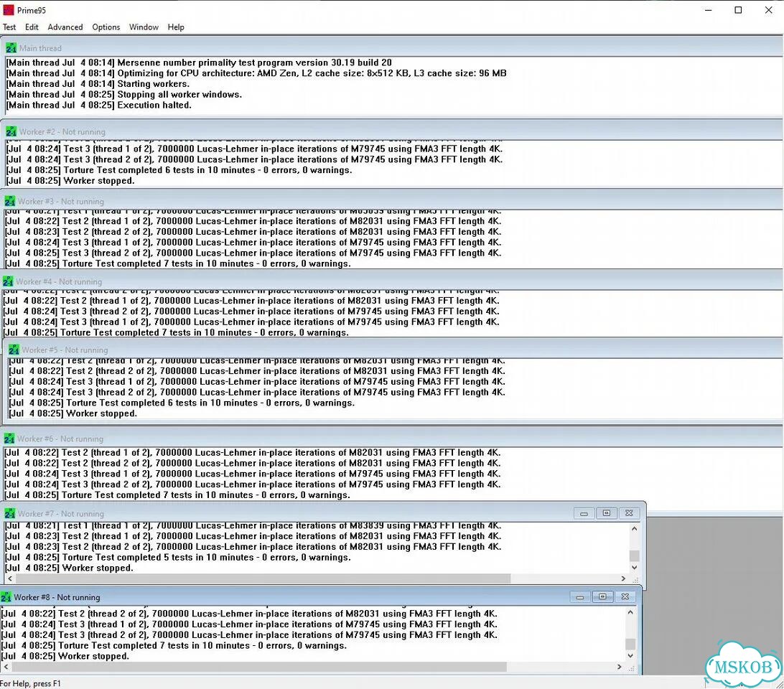Click the up scroll arrow in Worker #7

click(x=635, y=528)
